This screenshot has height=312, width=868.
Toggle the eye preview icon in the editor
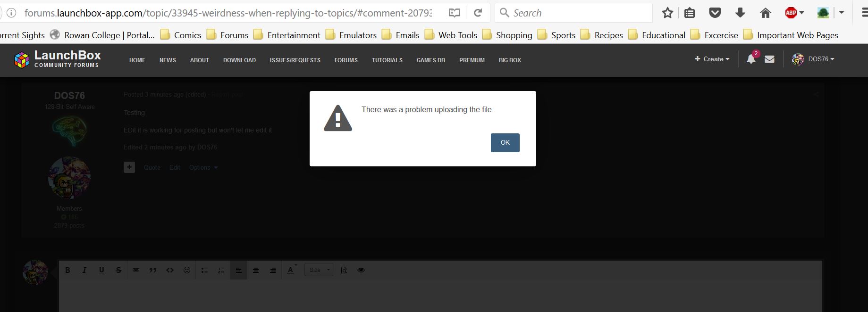coord(361,270)
